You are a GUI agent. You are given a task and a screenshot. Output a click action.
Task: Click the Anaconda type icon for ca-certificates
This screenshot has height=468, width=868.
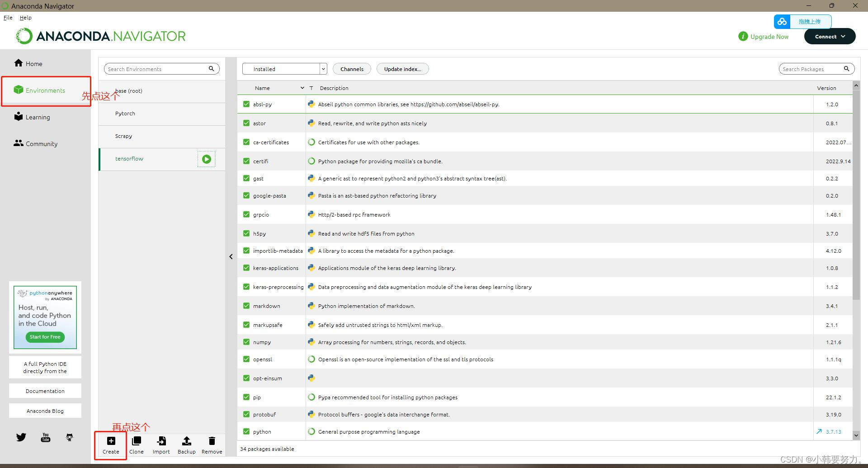coord(311,142)
